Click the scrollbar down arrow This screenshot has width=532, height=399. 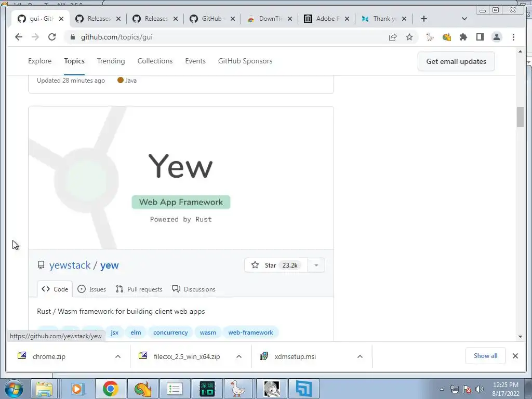520,337
